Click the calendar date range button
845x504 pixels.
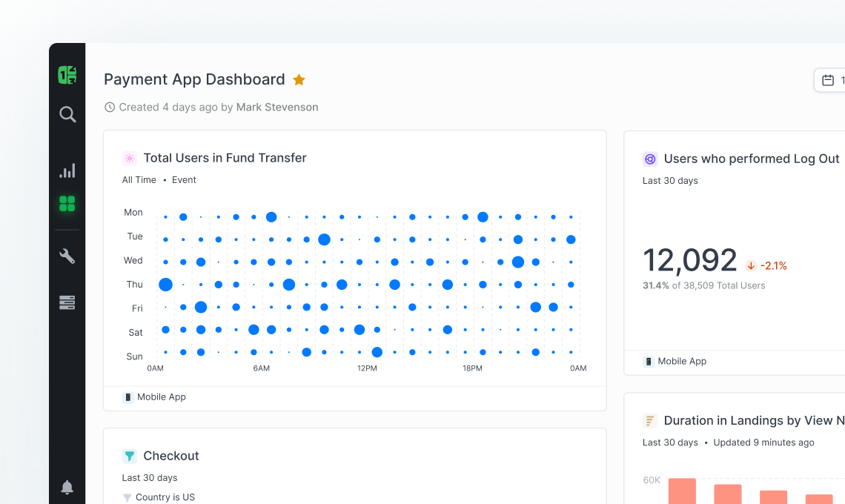[829, 80]
